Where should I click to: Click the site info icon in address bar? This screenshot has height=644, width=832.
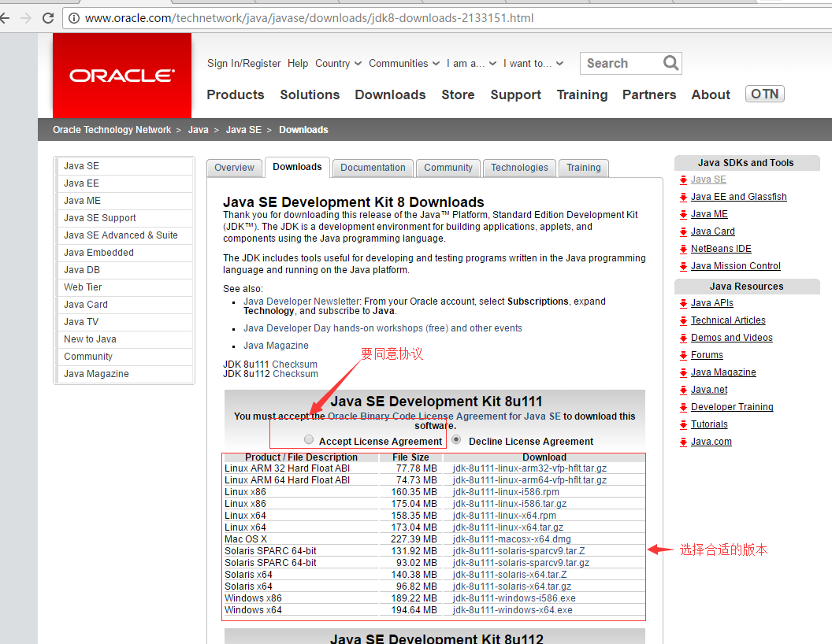74,18
